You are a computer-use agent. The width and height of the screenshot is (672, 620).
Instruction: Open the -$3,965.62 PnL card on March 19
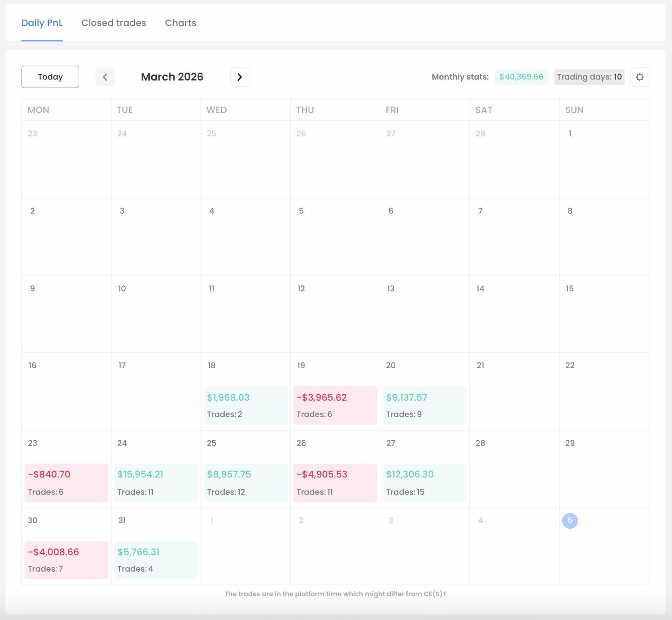[335, 405]
